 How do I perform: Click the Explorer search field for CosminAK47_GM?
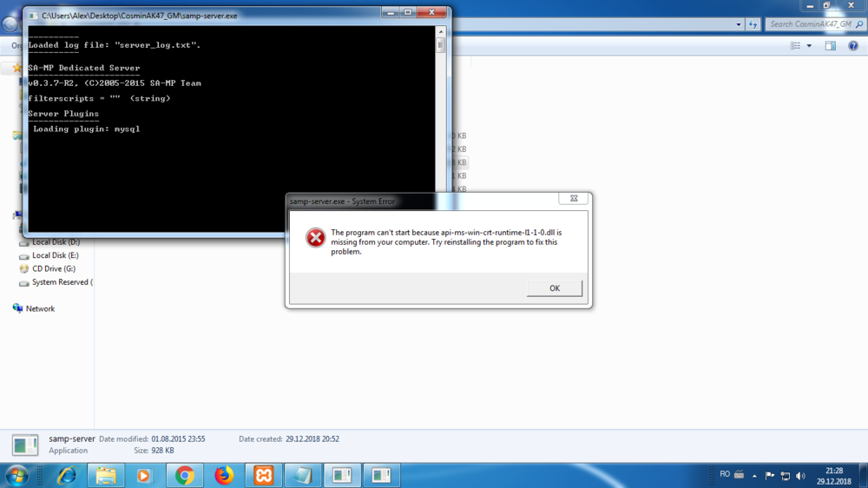[x=810, y=24]
